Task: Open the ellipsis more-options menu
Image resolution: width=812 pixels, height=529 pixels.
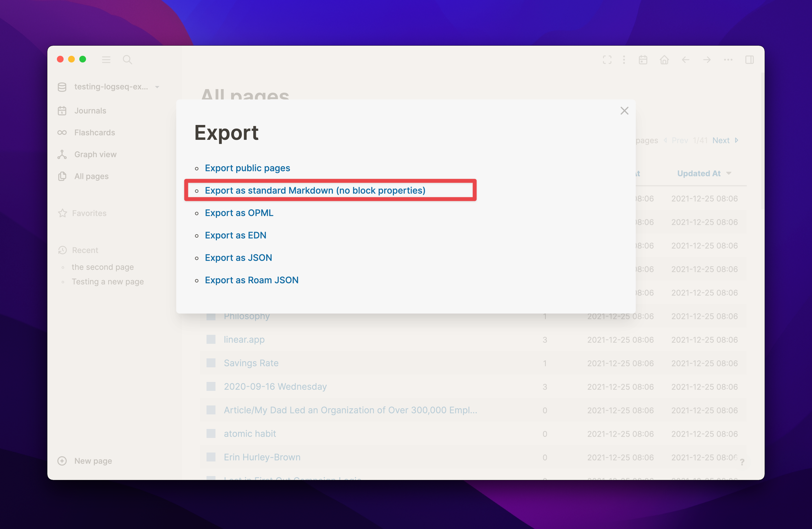Action: pyautogui.click(x=728, y=60)
